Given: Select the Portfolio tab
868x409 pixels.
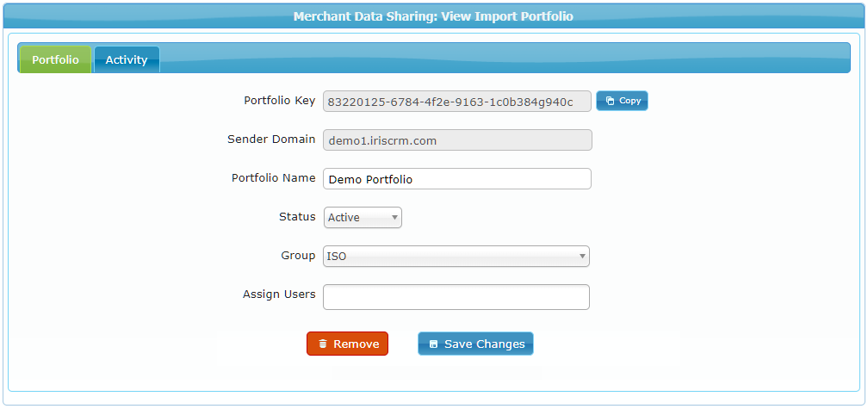Looking at the screenshot, I should coord(55,59).
